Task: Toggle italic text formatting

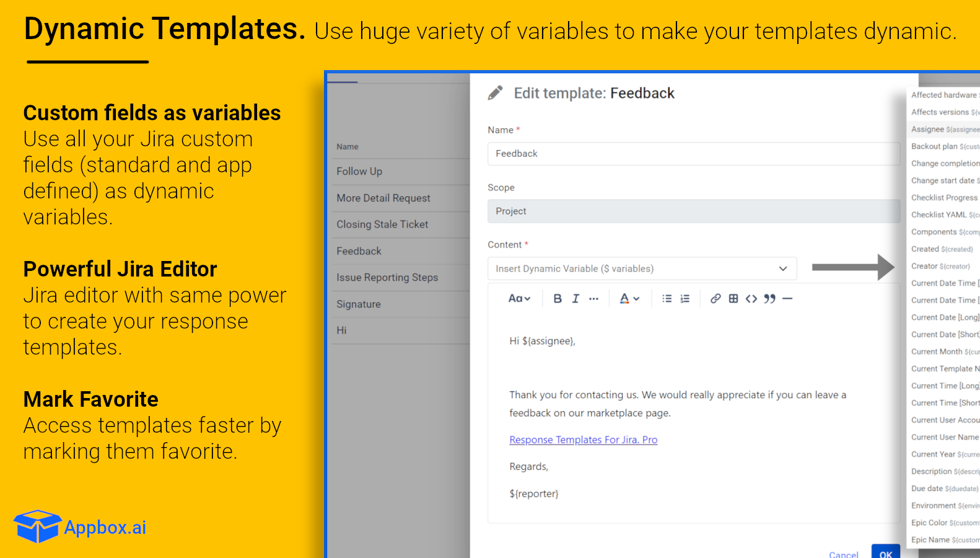Action: pyautogui.click(x=575, y=299)
